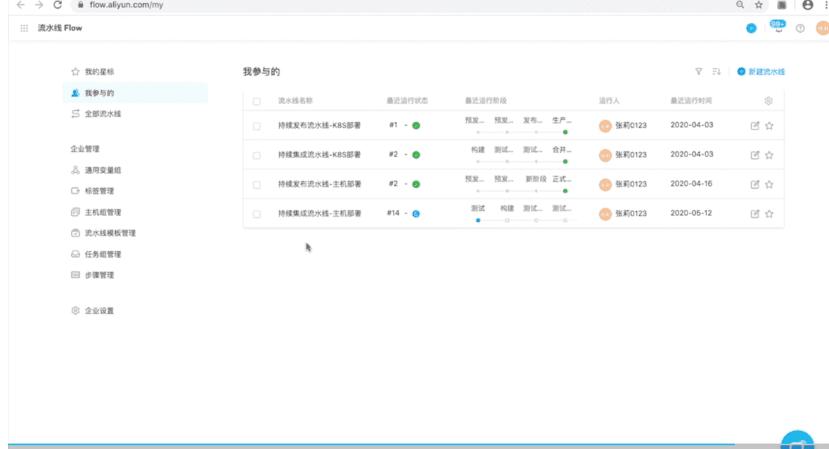Click the 最近运行时间 column header
The width and height of the screenshot is (829, 449).
tap(691, 100)
